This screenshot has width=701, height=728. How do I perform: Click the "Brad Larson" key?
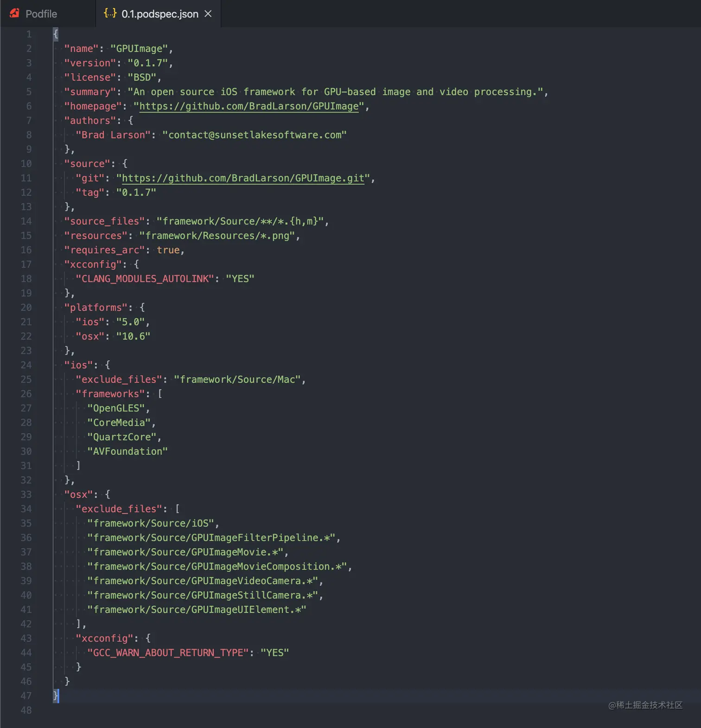point(113,135)
